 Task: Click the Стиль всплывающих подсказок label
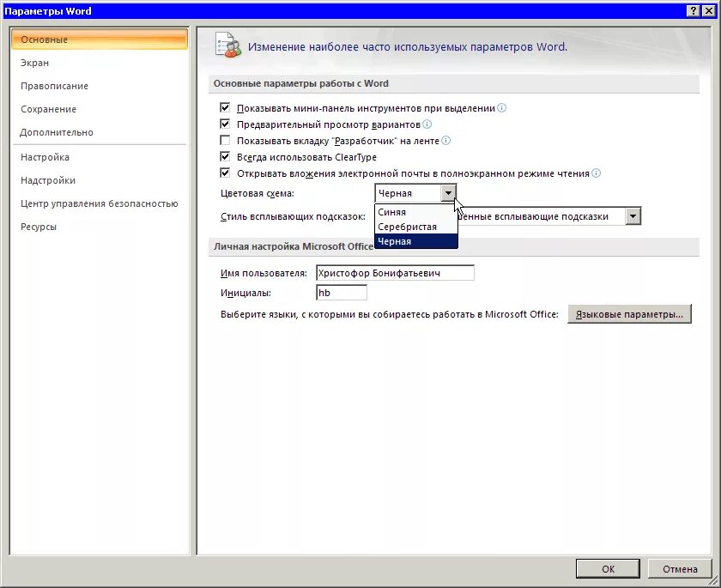click(293, 216)
